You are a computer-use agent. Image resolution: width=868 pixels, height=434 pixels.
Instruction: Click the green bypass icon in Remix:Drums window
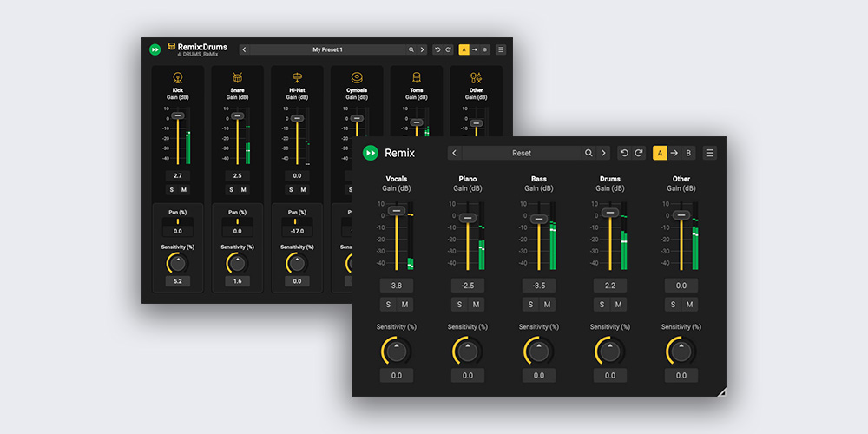pyautogui.click(x=155, y=49)
